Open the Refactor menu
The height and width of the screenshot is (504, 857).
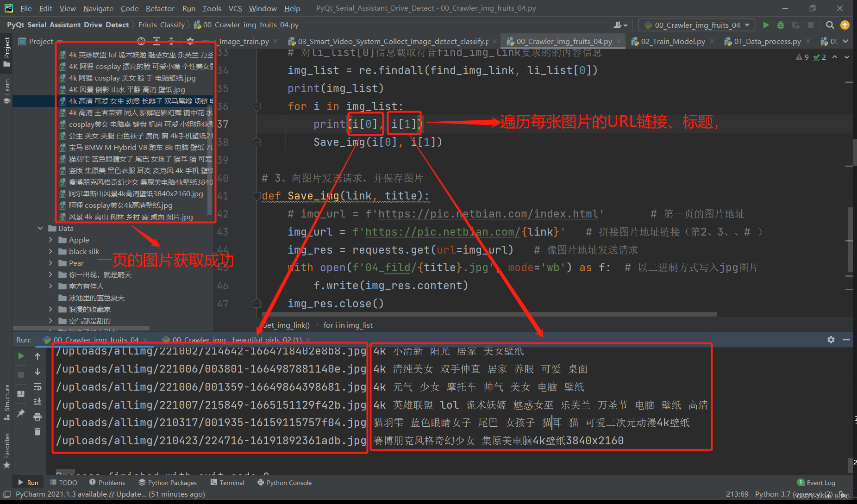160,8
